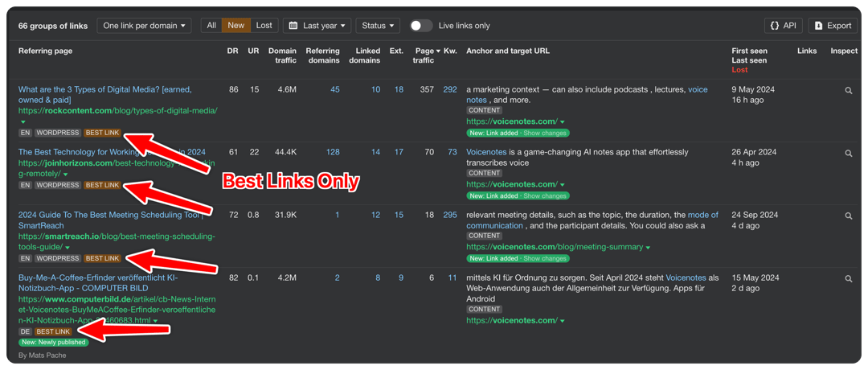Click domain traffic value 44.4K
Viewport: 868px width, 370px height.
(285, 152)
